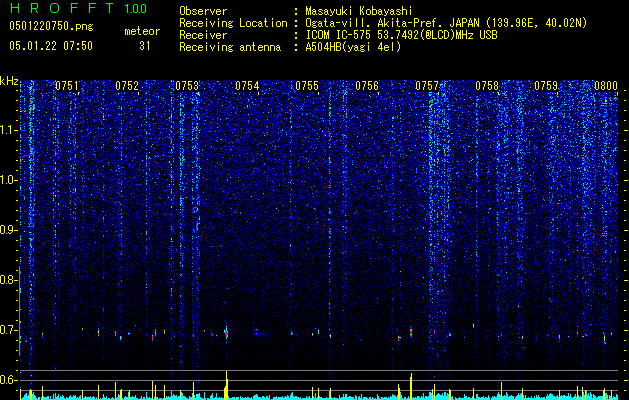
Task: Click the 0.8 frequency axis label
Action: click(x=8, y=280)
